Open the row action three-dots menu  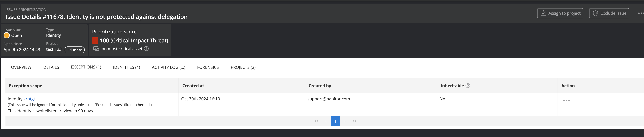click(566, 100)
